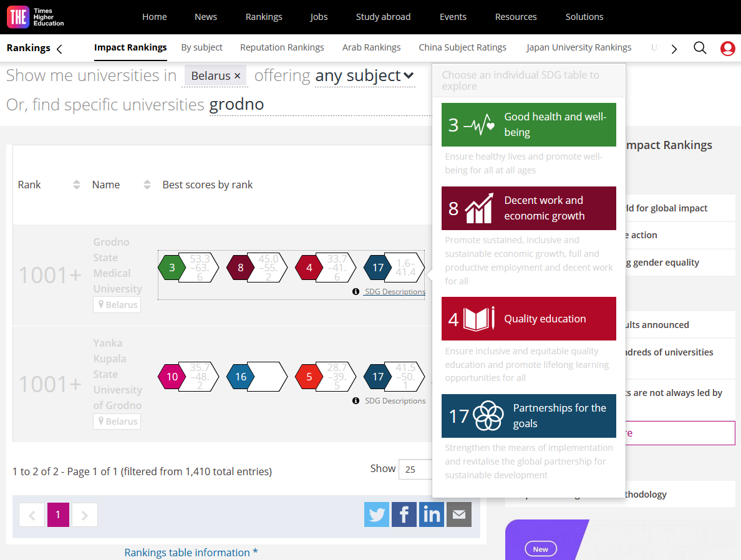Open the search magnifier icon

coord(700,48)
